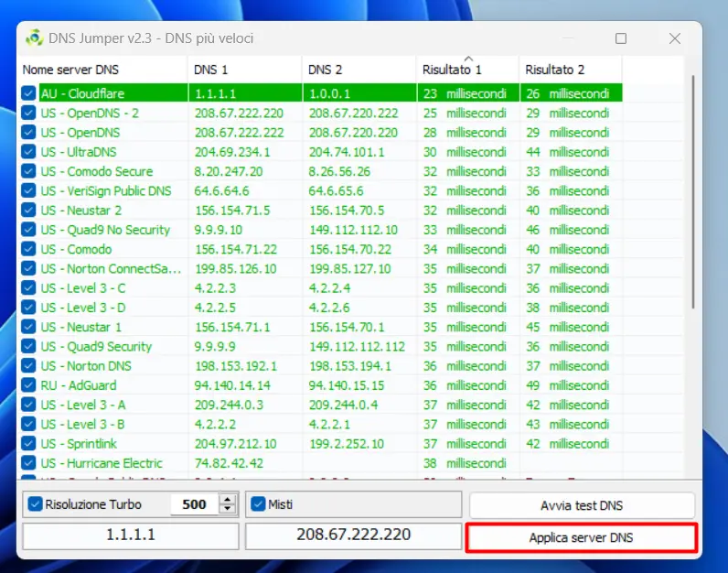This screenshot has width=728, height=573.
Task: Select the US - Comodo row
Action: (321, 250)
